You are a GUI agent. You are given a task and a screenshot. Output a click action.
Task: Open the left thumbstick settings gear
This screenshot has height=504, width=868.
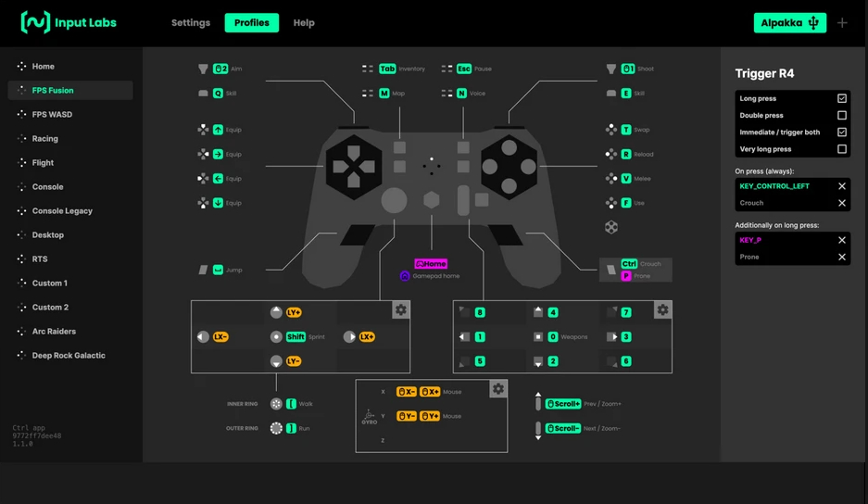click(400, 310)
